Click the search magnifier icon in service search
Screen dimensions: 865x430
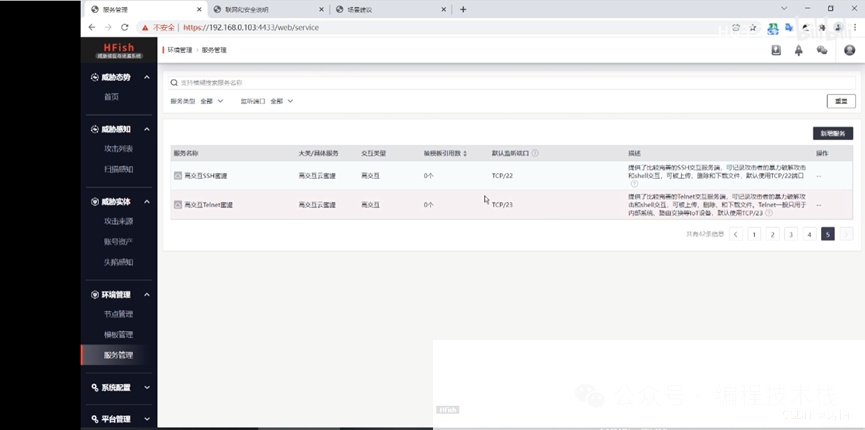click(174, 83)
